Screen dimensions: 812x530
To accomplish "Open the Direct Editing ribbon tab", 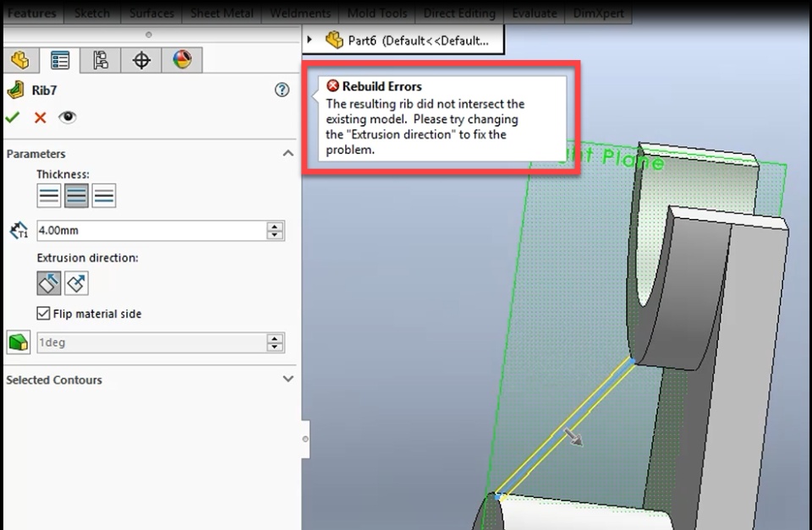I will [x=459, y=13].
